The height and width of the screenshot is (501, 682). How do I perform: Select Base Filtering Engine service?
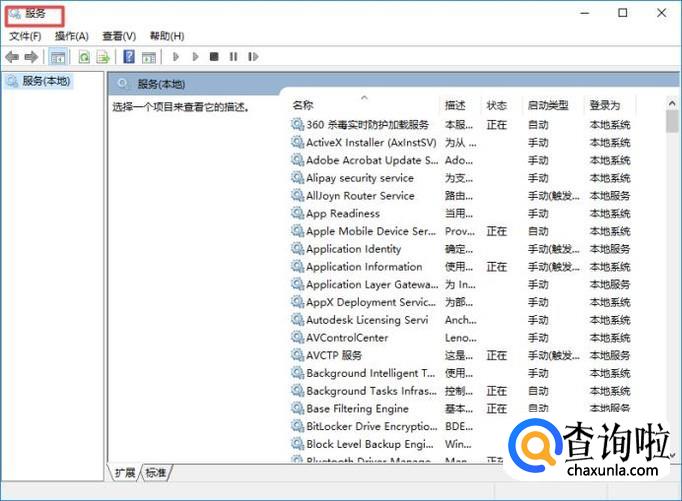tap(461, 409)
